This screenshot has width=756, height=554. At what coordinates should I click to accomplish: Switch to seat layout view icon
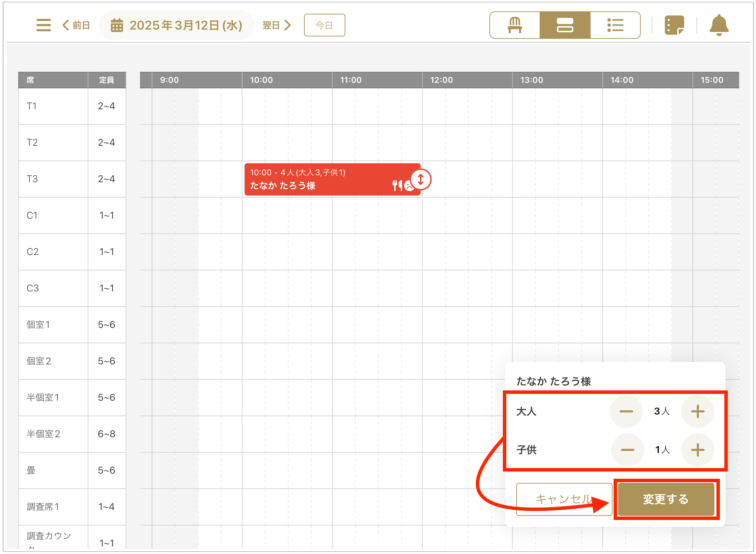515,25
